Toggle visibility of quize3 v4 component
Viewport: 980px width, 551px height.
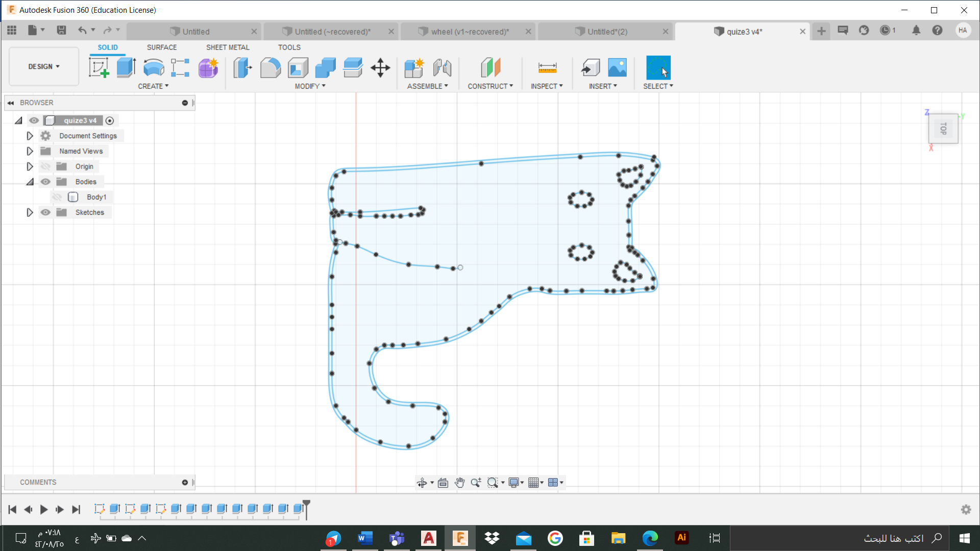point(34,120)
